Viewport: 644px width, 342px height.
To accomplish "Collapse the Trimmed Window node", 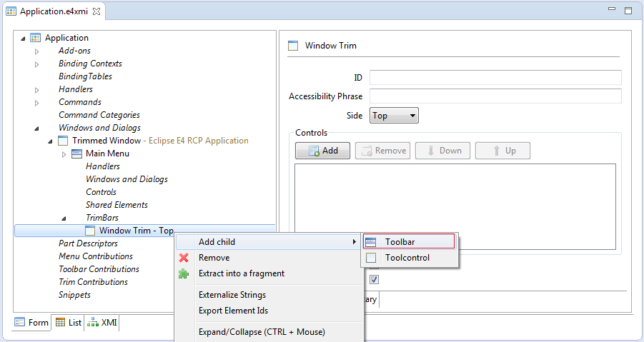I will (50, 141).
